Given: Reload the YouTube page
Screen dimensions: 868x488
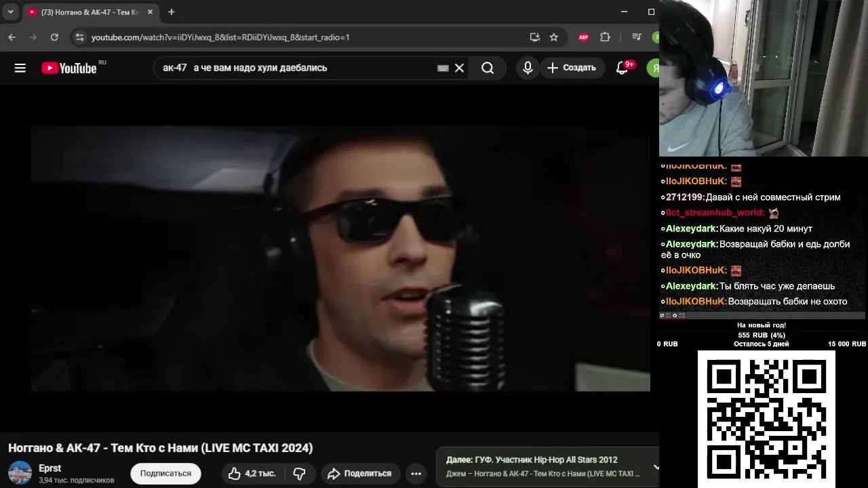Looking at the screenshot, I should click(54, 37).
